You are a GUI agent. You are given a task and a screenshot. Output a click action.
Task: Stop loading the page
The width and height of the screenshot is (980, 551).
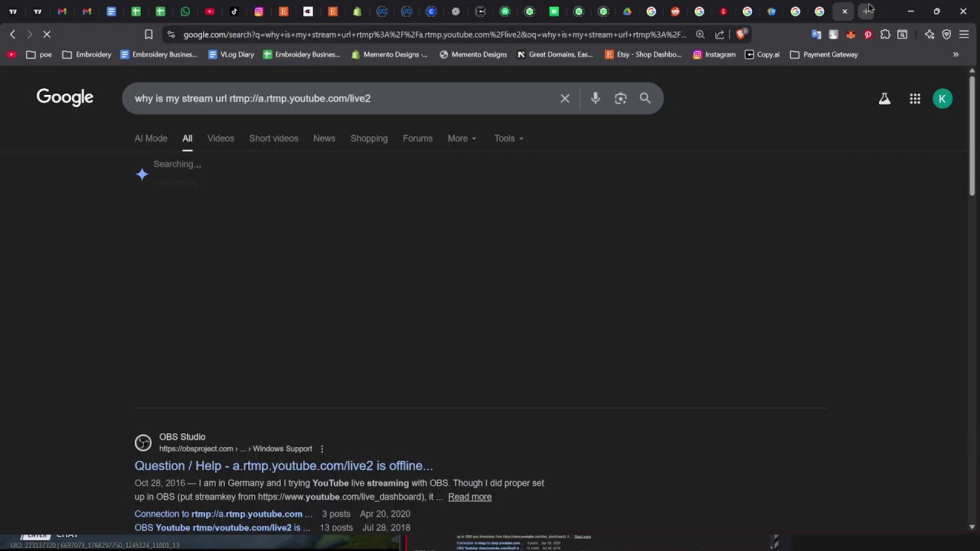coord(47,34)
